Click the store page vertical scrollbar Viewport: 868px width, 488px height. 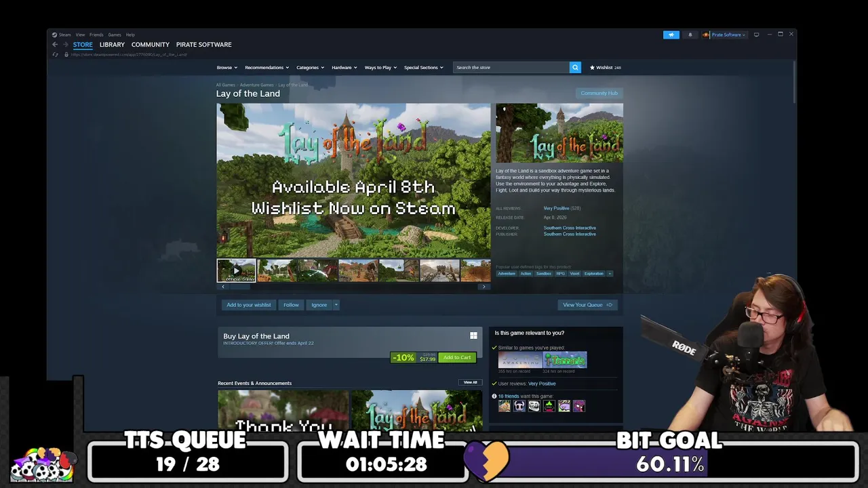(x=793, y=81)
